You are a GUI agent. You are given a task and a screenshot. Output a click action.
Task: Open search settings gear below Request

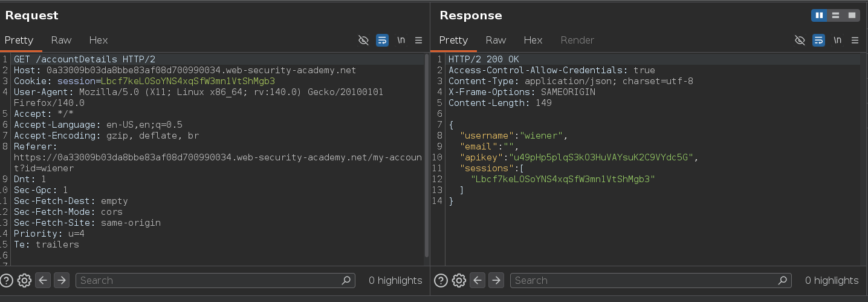click(x=24, y=280)
